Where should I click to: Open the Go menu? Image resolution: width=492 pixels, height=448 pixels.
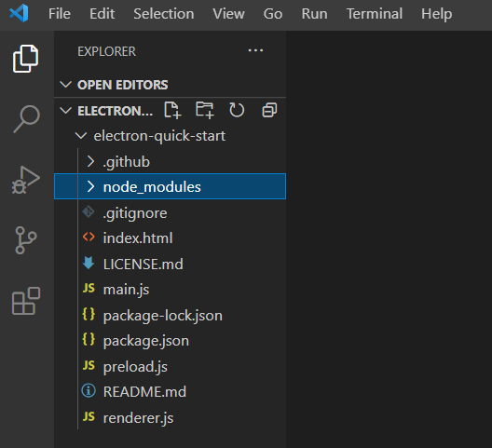click(273, 14)
